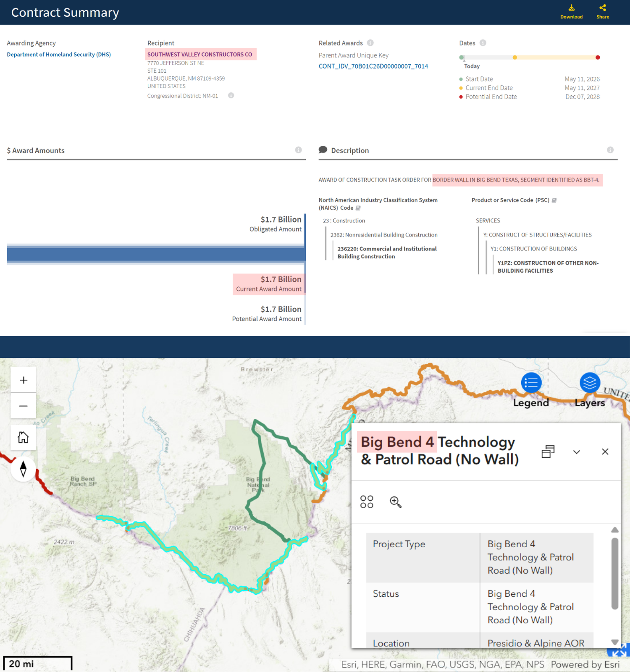Open Southwest Valley Constructors Co recipient link
630x672 pixels.
click(199, 55)
